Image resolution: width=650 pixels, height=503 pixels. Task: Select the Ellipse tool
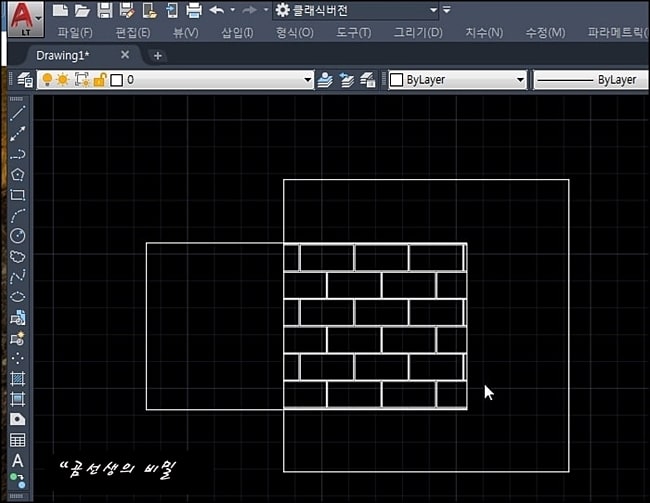tap(17, 297)
